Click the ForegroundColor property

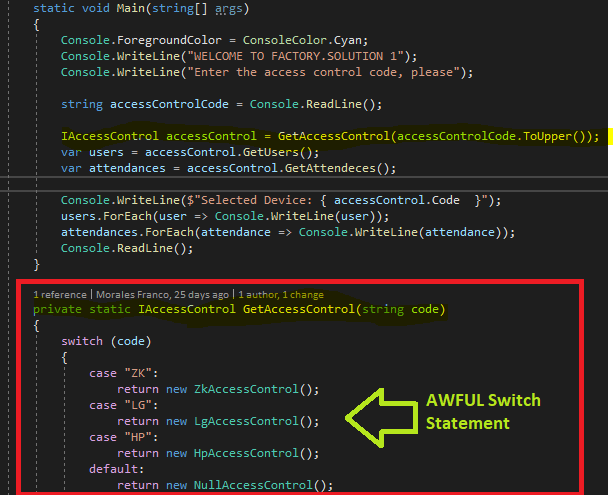click(x=169, y=40)
